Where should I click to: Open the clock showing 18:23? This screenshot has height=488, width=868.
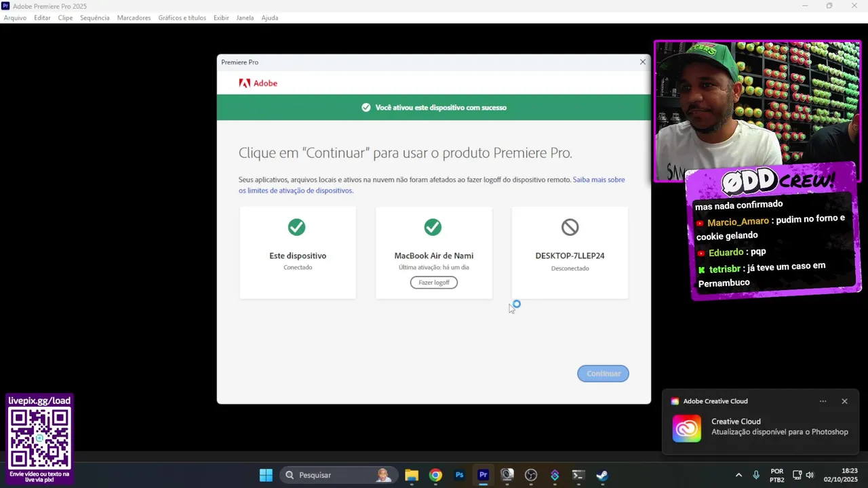tap(841, 475)
